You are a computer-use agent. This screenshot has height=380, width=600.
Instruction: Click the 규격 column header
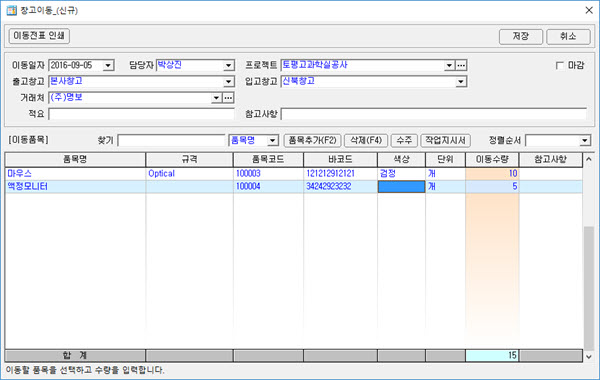click(189, 160)
